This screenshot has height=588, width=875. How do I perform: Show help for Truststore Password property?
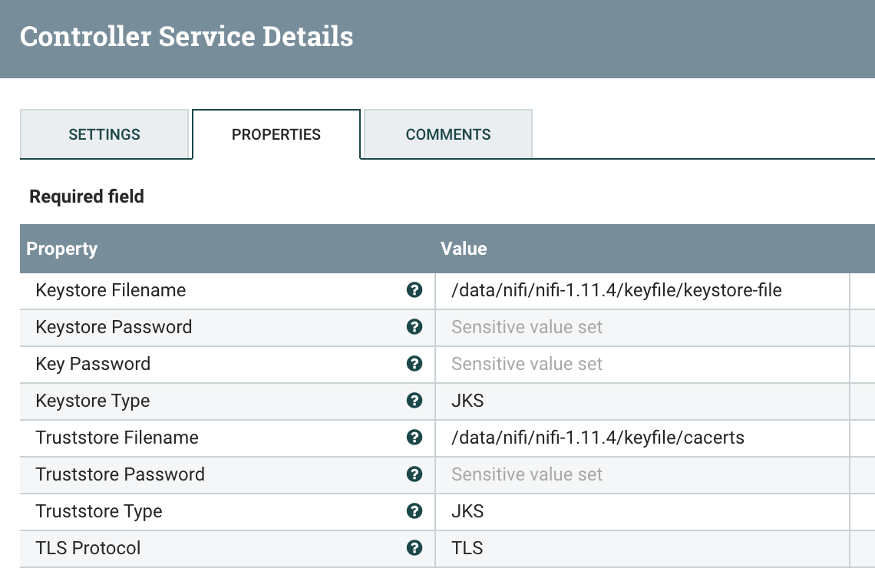(x=414, y=474)
